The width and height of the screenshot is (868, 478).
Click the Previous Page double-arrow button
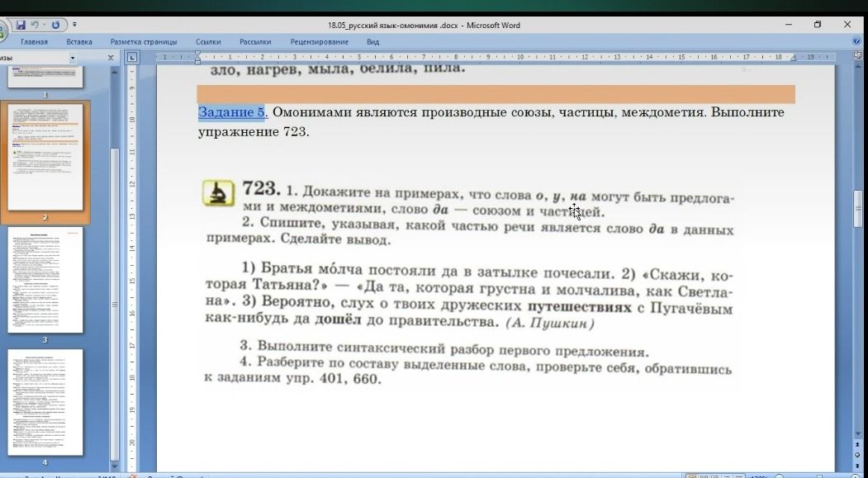click(858, 445)
